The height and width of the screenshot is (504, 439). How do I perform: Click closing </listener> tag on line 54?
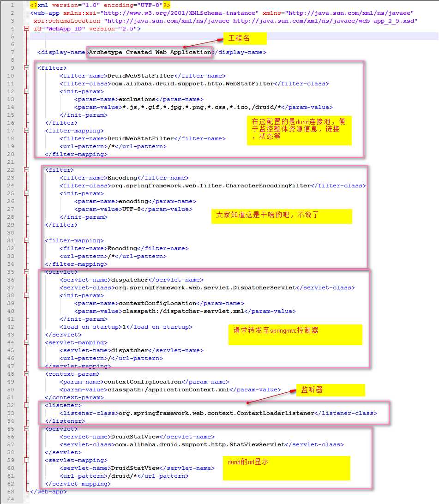(65, 421)
